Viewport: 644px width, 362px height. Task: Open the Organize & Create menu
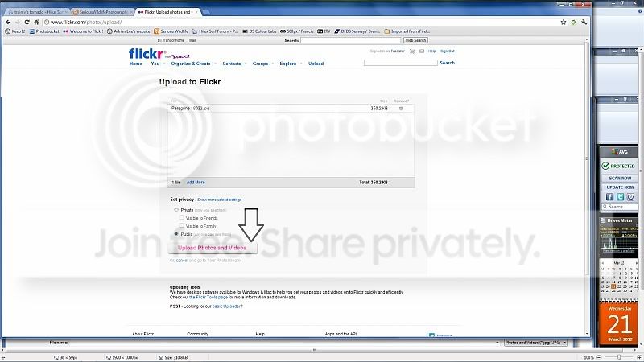pyautogui.click(x=191, y=64)
